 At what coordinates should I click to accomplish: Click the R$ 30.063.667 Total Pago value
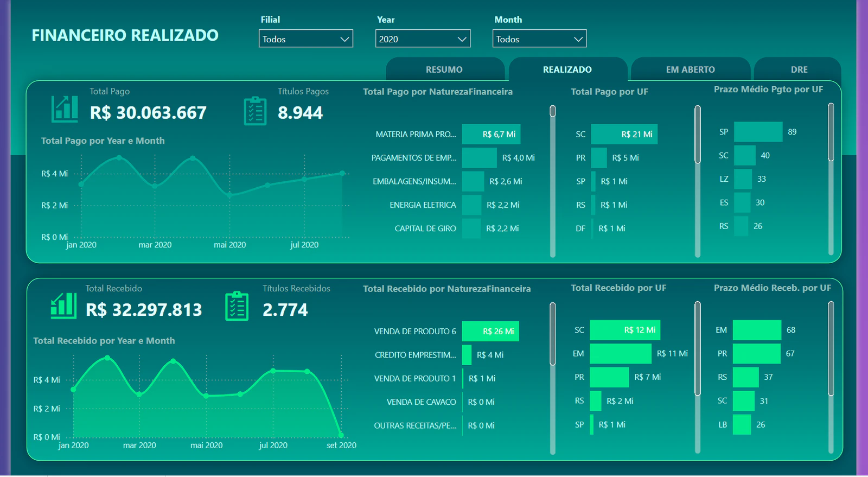click(x=148, y=113)
